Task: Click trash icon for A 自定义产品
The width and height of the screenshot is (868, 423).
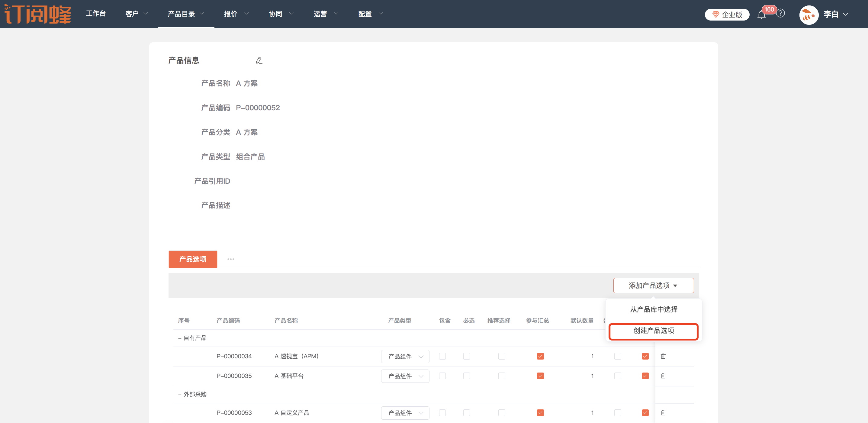Action: [663, 412]
